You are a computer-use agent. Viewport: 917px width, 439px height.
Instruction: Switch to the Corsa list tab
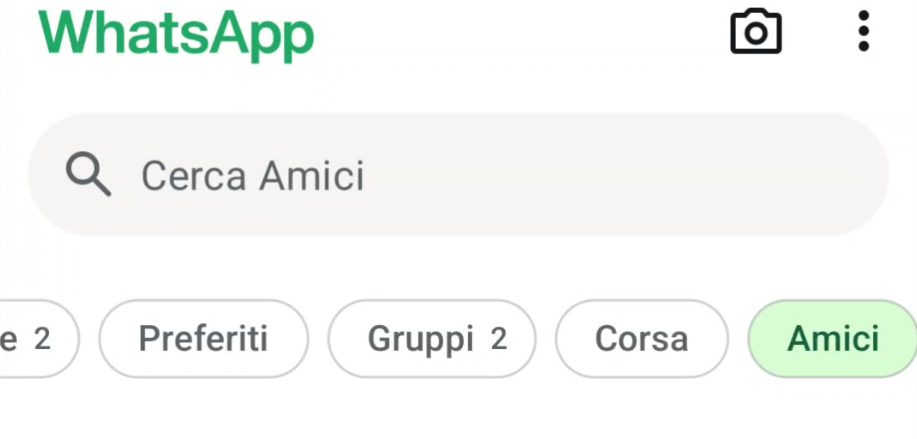click(641, 339)
